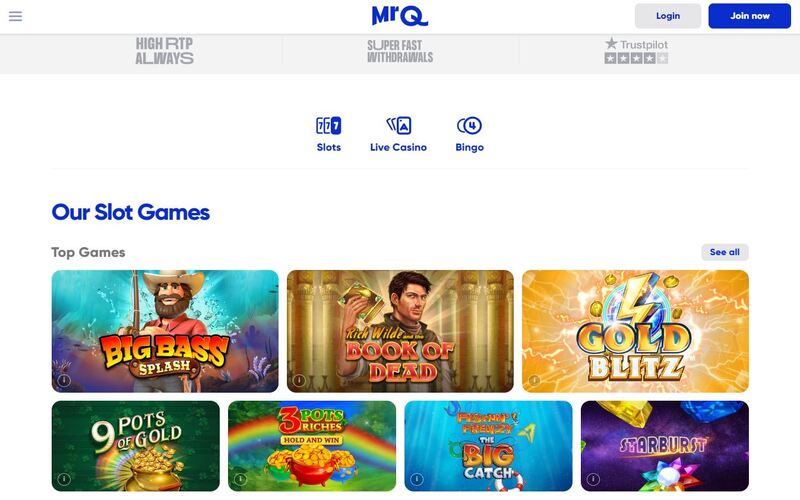Click the MrQ logo
The image size is (800, 500).
(400, 16)
